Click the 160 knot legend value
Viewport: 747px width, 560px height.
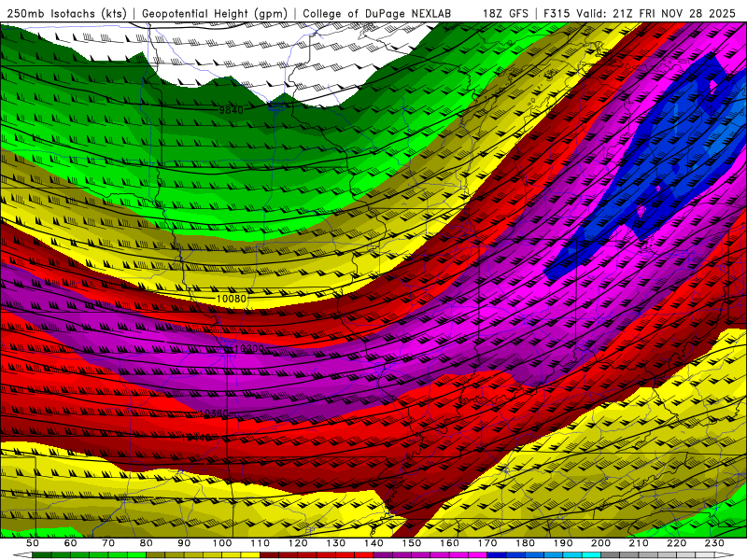coord(449,543)
